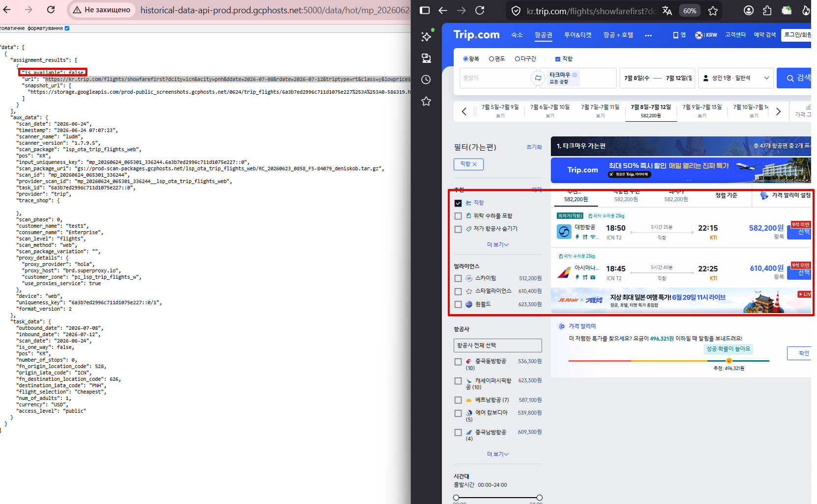Click the AI sparkle icon in the browser sidebar
This screenshot has width=817, height=504.
click(x=426, y=36)
